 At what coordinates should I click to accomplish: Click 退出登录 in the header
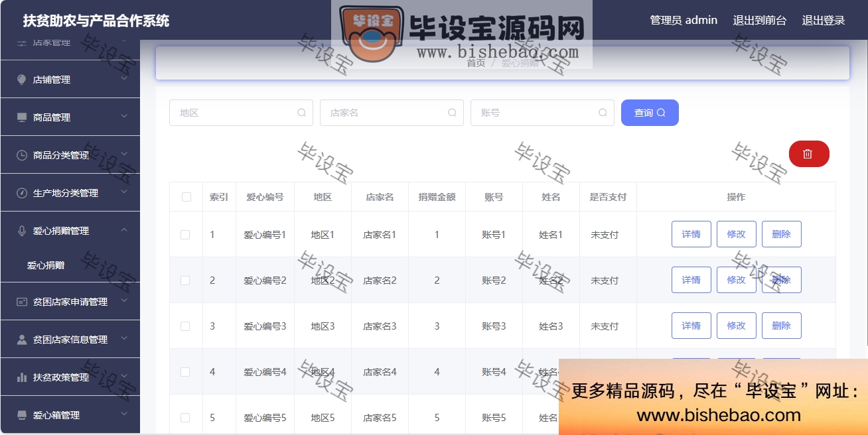pyautogui.click(x=824, y=21)
